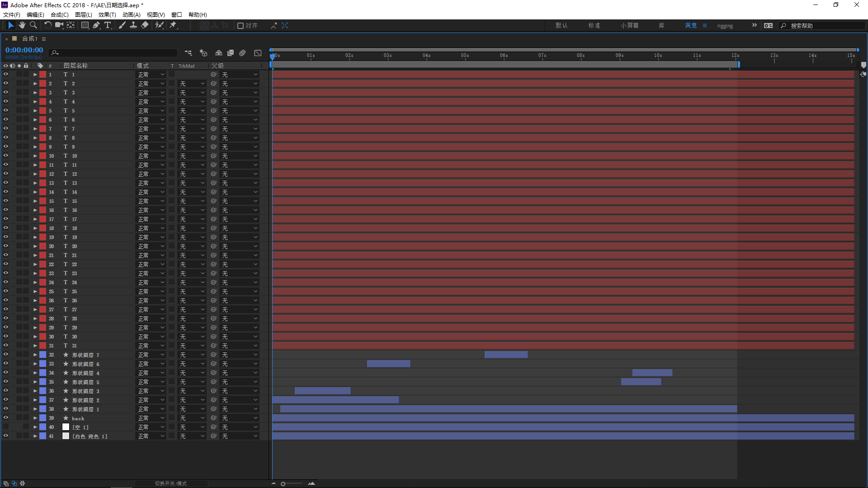Select the Clone Stamp tool
The height and width of the screenshot is (488, 868).
coord(133,25)
